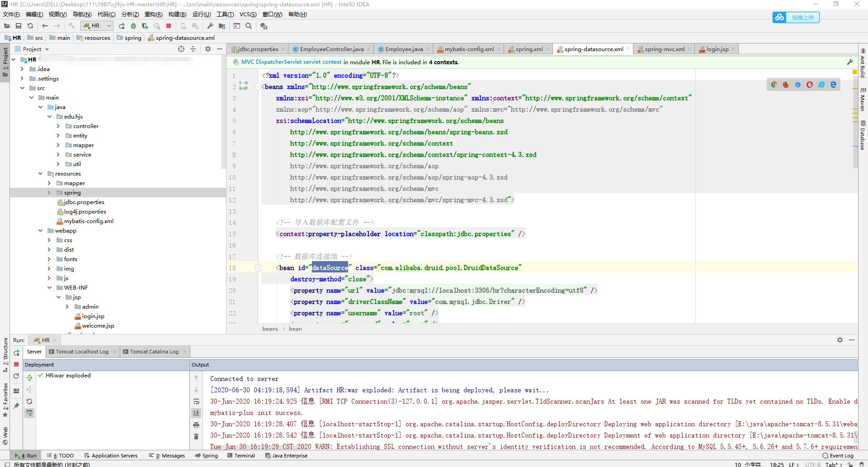The width and height of the screenshot is (868, 467).
Task: Click the MVC DispatcherServlet servlet context link
Action: [x=291, y=62]
